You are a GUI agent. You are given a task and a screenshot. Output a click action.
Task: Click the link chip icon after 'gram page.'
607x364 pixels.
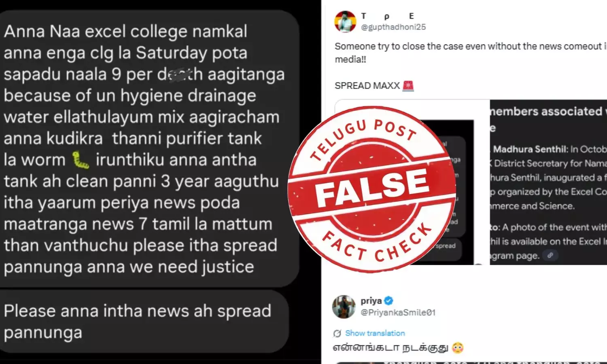550,255
